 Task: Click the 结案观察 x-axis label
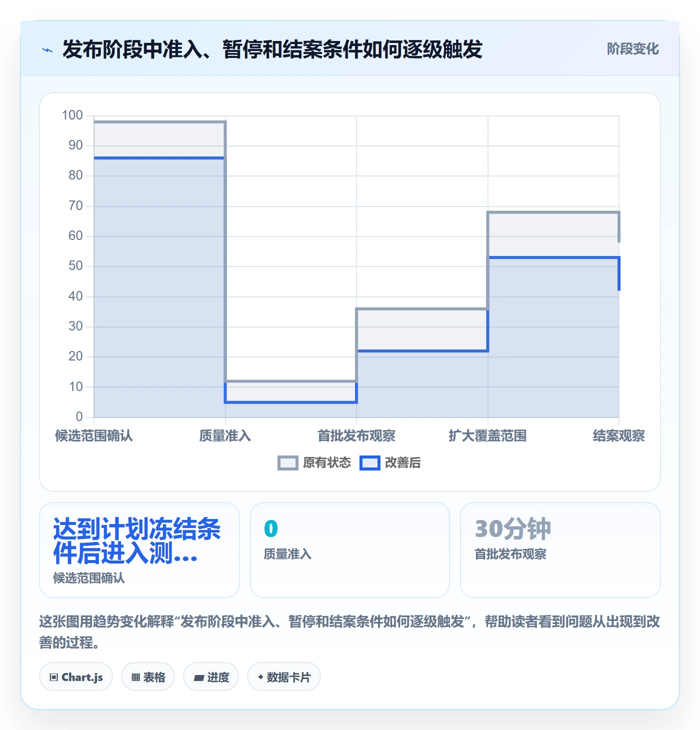tap(619, 436)
